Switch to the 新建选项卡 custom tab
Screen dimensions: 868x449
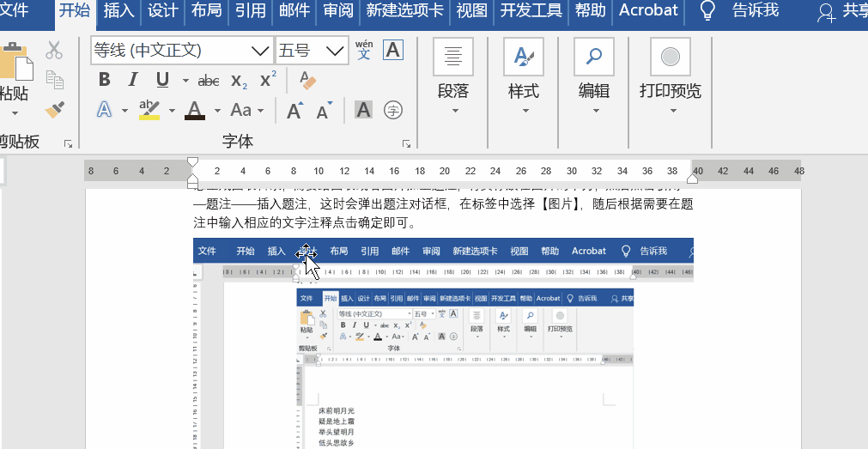(x=404, y=10)
